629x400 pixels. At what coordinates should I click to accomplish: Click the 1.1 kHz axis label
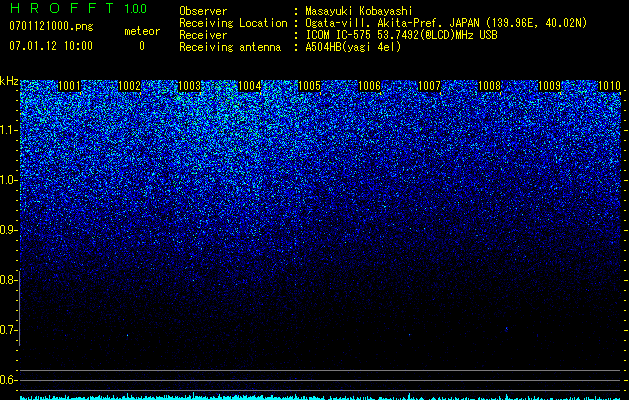[x=7, y=131]
